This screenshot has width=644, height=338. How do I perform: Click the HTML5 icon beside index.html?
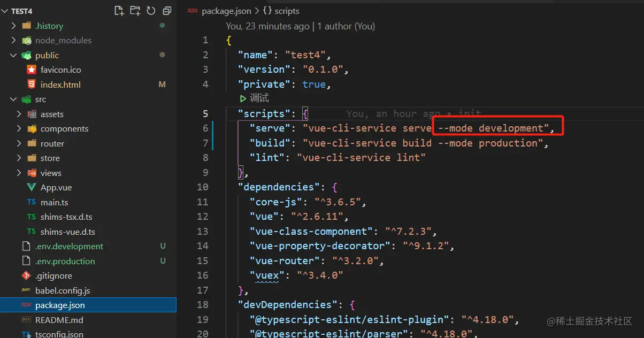click(x=32, y=84)
